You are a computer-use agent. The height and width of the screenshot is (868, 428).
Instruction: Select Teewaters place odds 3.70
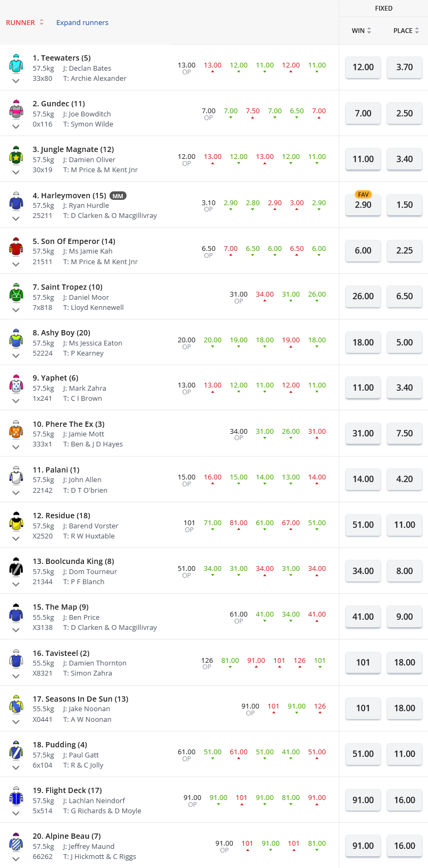coord(405,68)
